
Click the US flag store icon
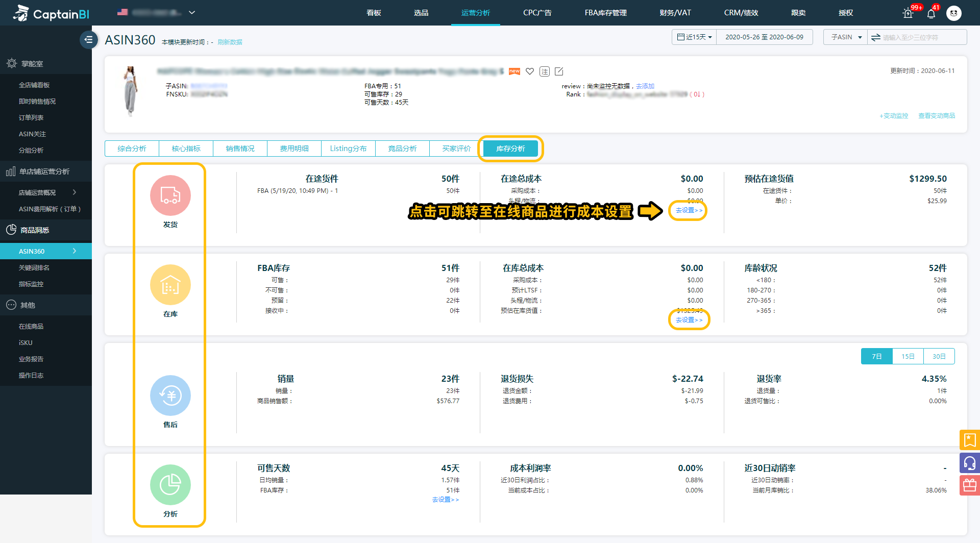click(122, 12)
